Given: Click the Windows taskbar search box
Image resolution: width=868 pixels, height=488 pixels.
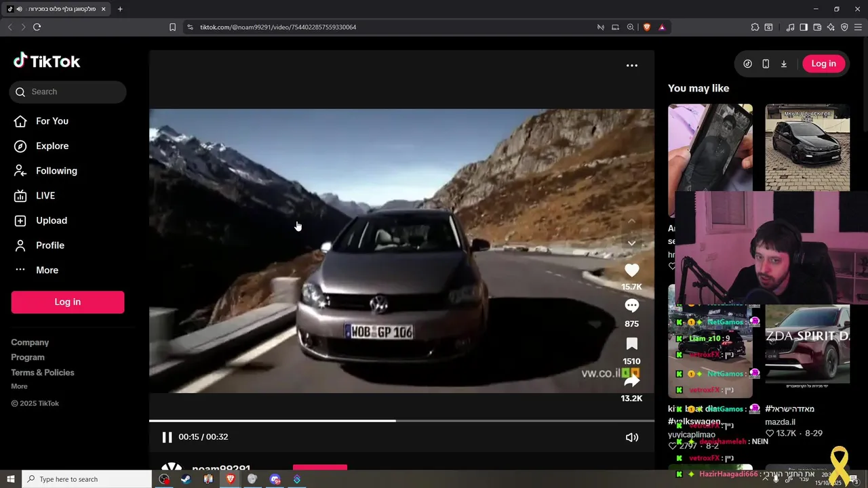Looking at the screenshot, I should (87, 479).
